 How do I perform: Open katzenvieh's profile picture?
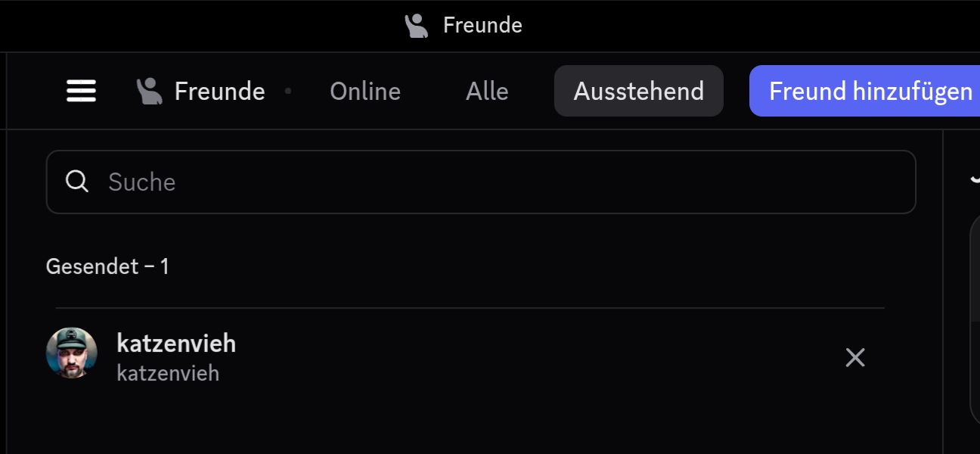pyautogui.click(x=72, y=353)
